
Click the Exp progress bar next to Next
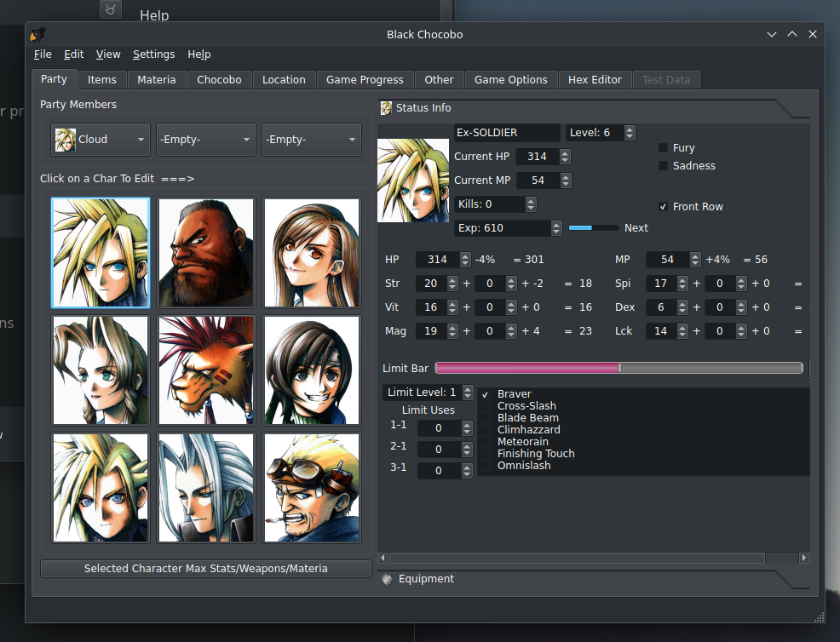pyautogui.click(x=594, y=228)
